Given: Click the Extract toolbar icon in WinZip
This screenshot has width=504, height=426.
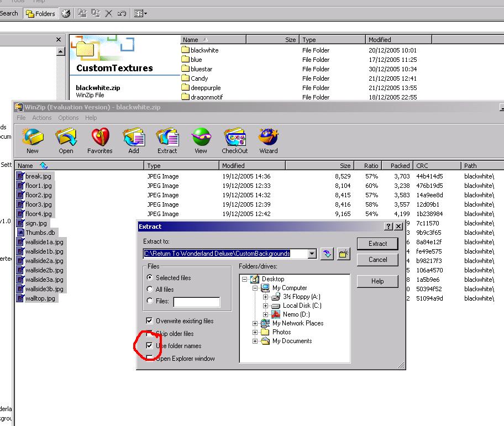Looking at the screenshot, I should [x=167, y=140].
